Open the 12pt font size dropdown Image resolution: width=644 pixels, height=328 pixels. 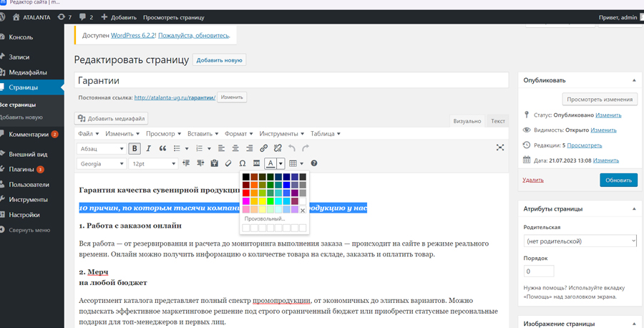click(x=153, y=163)
